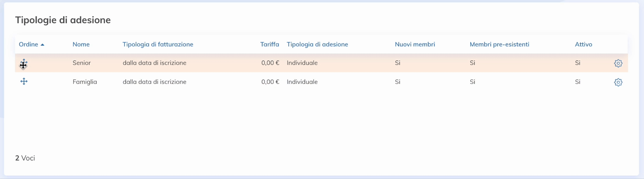Sort by Tariffa column header
644x179 pixels.
[270, 44]
